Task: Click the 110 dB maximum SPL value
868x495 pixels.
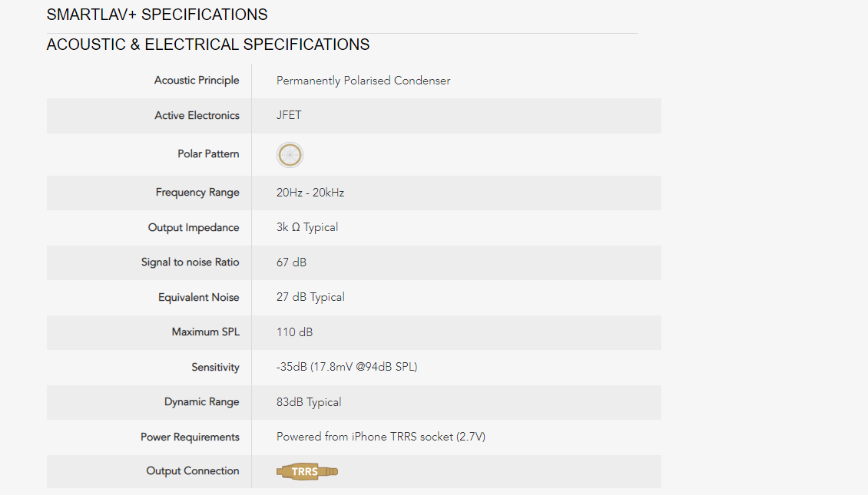Action: tap(294, 332)
